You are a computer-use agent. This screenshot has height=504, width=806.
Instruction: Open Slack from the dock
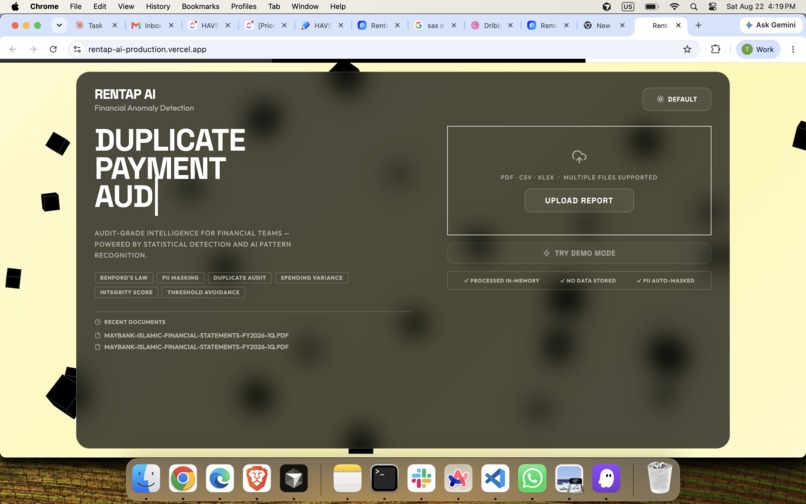[422, 478]
